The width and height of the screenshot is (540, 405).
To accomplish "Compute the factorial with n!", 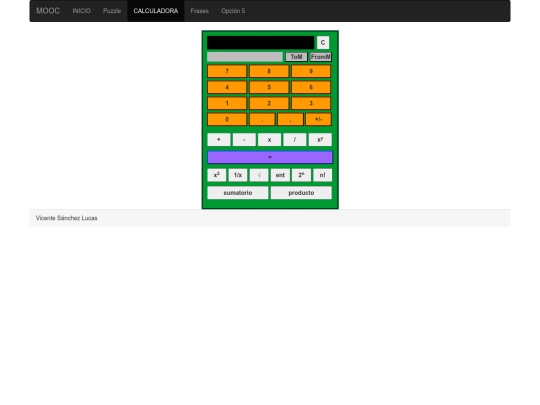I will (322, 175).
